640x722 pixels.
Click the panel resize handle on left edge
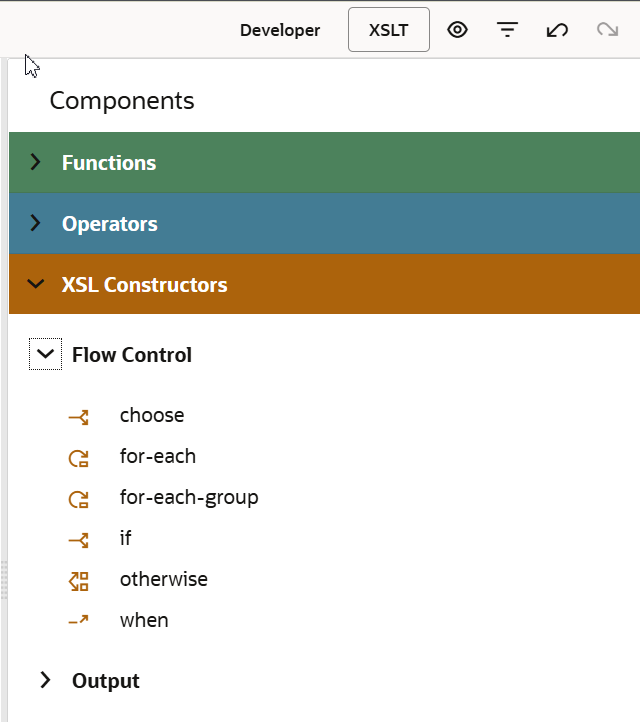(x=4, y=580)
